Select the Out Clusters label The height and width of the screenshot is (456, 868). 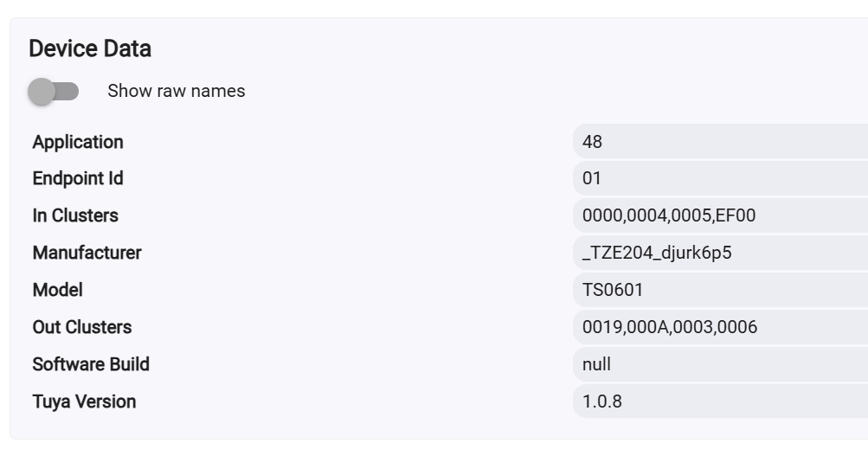[x=82, y=327]
